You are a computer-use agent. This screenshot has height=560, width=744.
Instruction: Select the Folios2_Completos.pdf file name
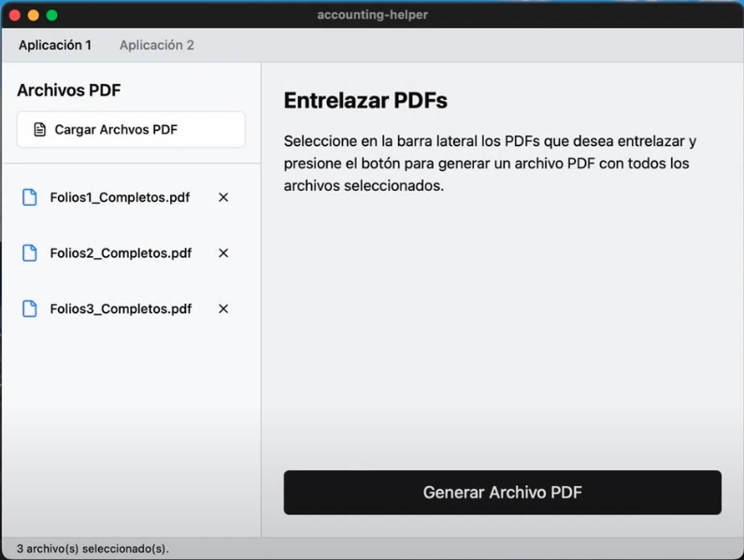[121, 253]
